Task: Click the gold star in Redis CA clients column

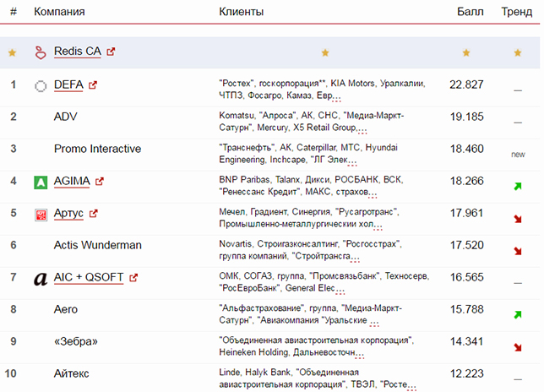Action: [325, 52]
